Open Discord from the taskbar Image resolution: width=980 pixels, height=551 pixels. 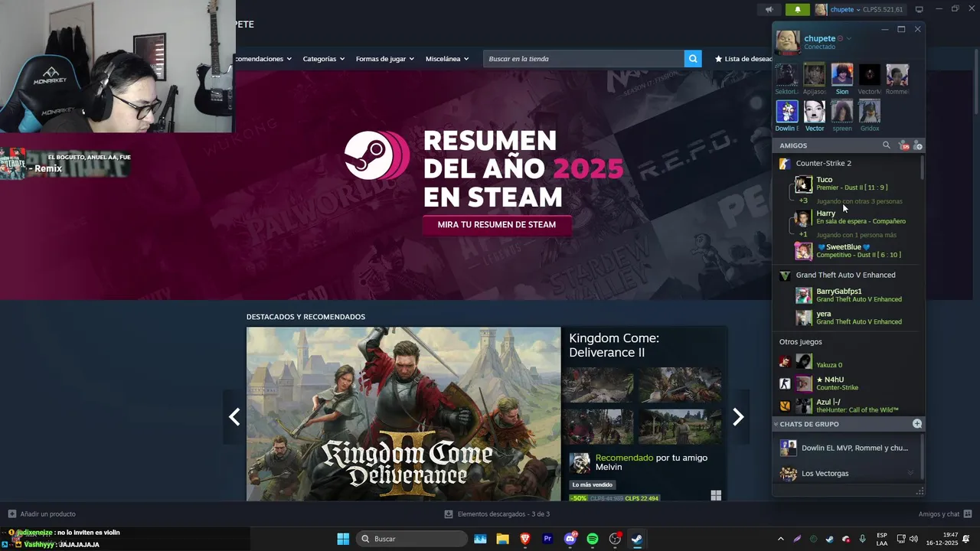pyautogui.click(x=570, y=539)
